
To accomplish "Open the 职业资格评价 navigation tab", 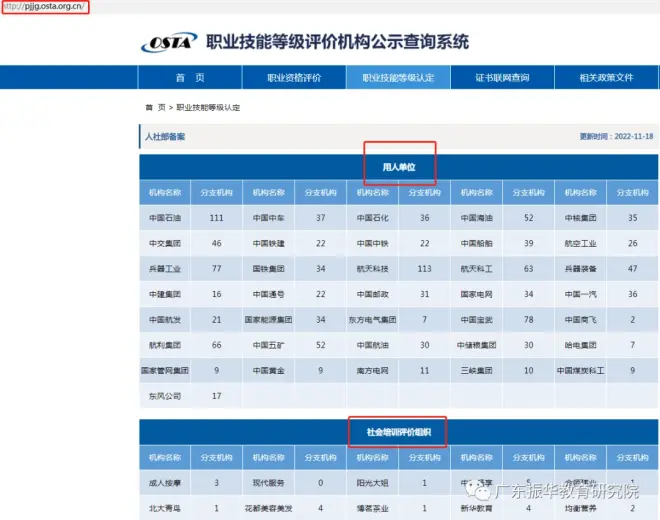I will pos(294,77).
